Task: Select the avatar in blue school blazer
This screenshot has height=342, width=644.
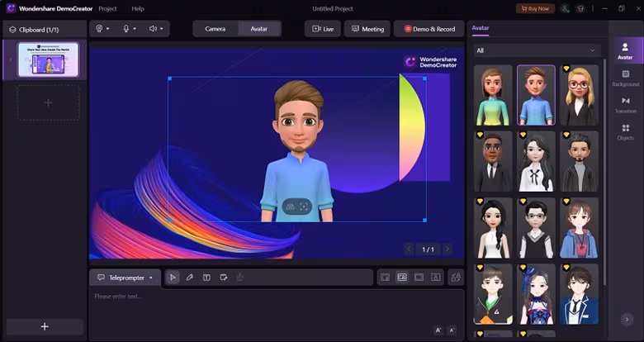Action: pyautogui.click(x=579, y=294)
